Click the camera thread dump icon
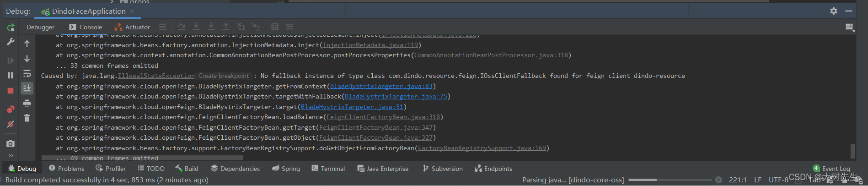 [11, 143]
